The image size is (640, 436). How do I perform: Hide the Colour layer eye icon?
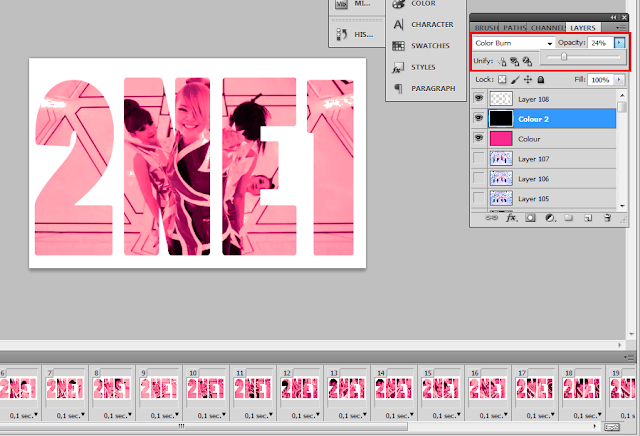478,138
